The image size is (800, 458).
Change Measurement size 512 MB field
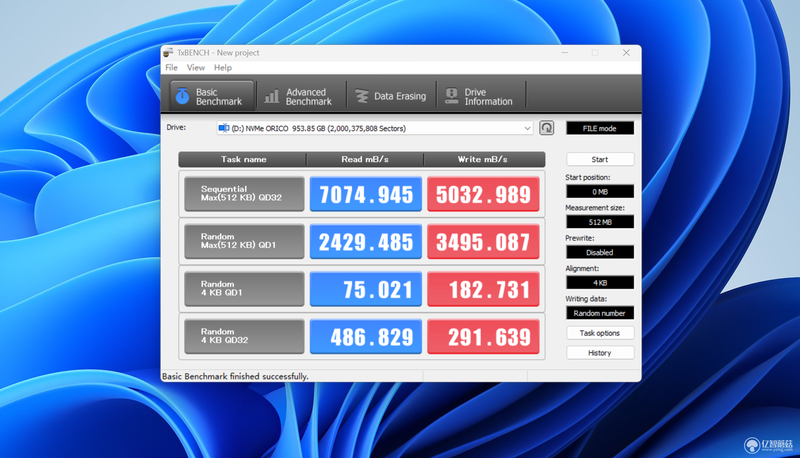pos(599,222)
